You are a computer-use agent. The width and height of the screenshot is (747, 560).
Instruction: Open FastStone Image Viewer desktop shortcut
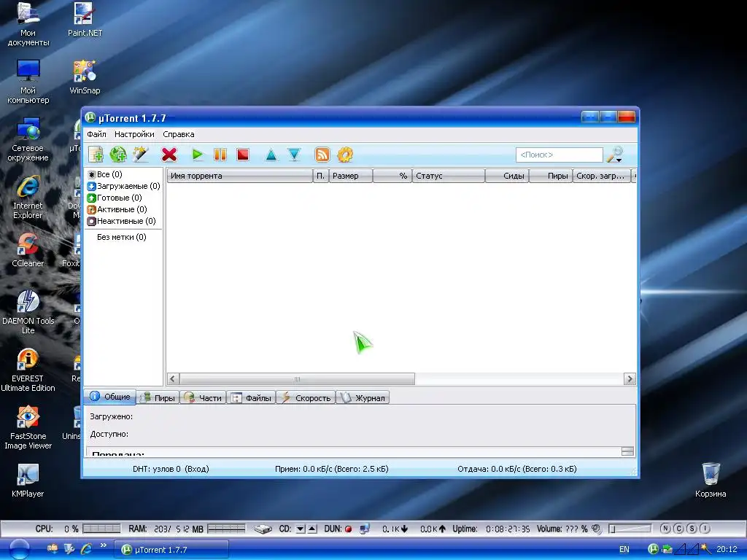pyautogui.click(x=28, y=427)
